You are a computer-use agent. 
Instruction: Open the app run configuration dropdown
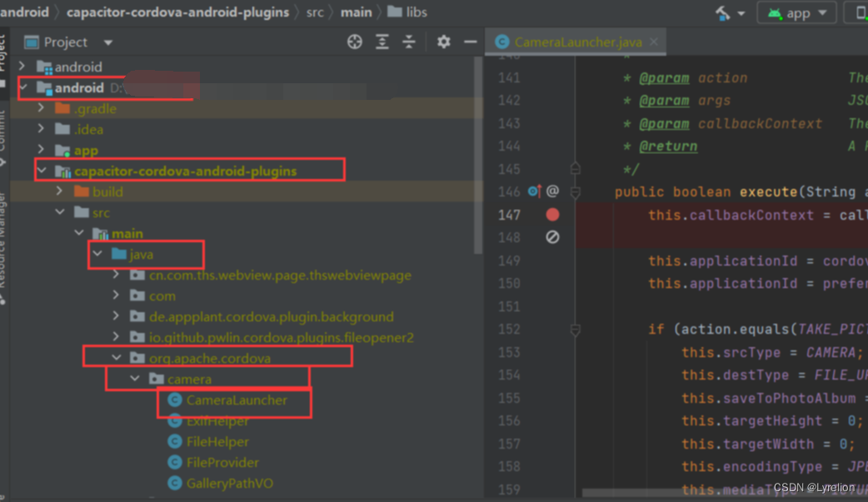pos(796,12)
